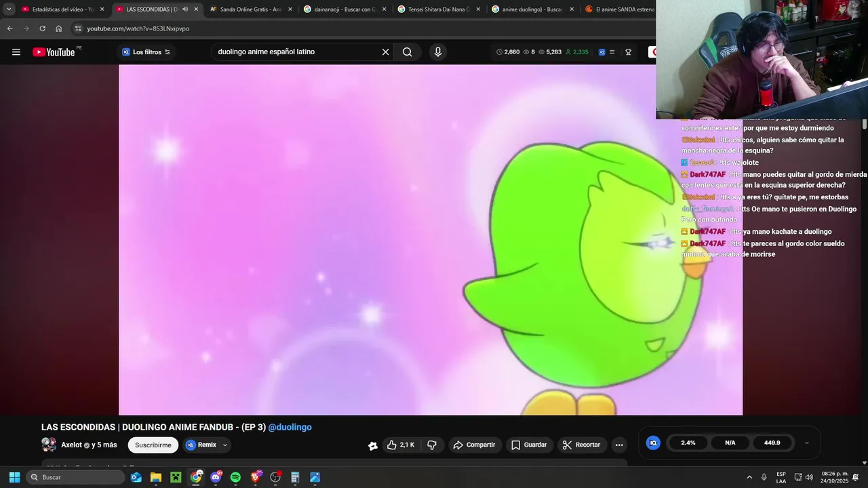Open the YouTube guide hamburger menu
Image resolution: width=868 pixels, height=488 pixels.
point(16,52)
